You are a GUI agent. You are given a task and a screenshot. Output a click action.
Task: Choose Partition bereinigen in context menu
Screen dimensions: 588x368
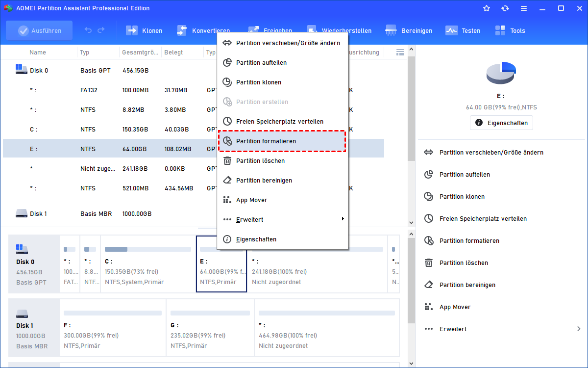click(x=283, y=181)
